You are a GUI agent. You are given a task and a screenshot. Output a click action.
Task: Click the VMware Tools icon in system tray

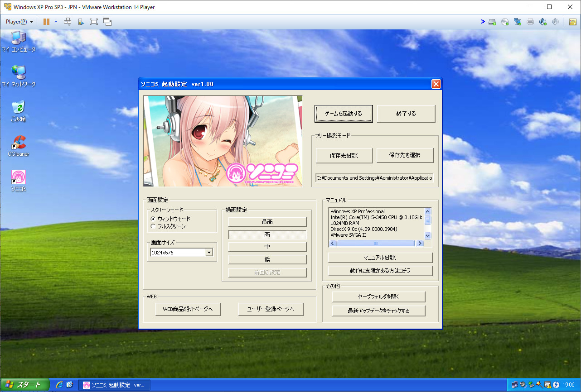pyautogui.click(x=547, y=385)
